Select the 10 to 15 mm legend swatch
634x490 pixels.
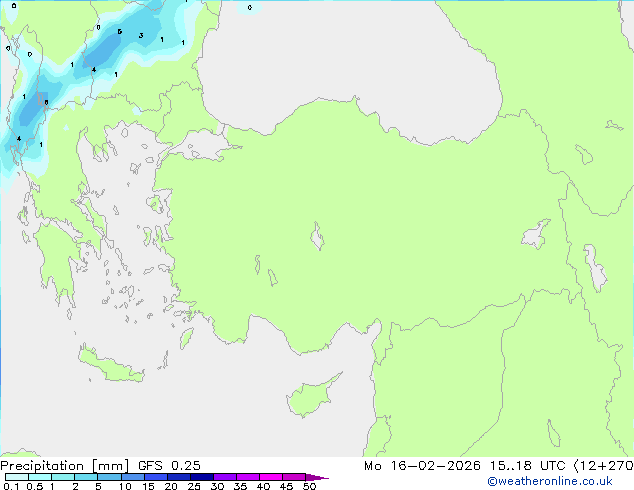(x=132, y=477)
